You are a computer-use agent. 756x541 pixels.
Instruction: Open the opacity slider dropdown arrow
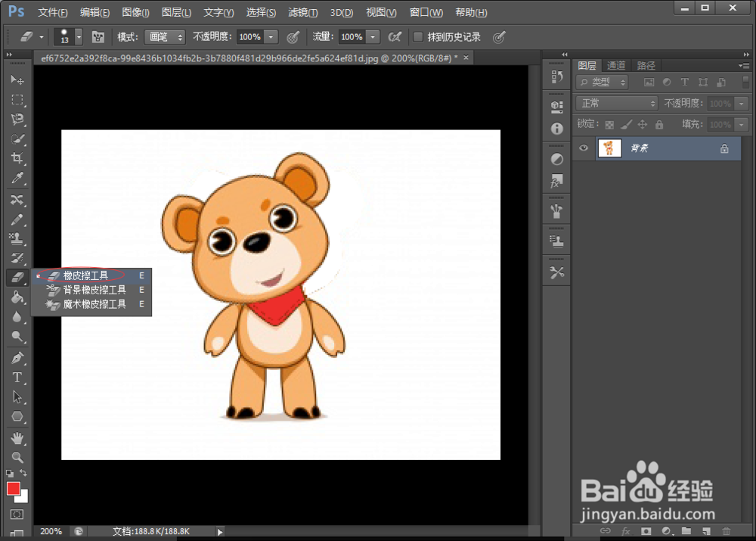tap(271, 36)
